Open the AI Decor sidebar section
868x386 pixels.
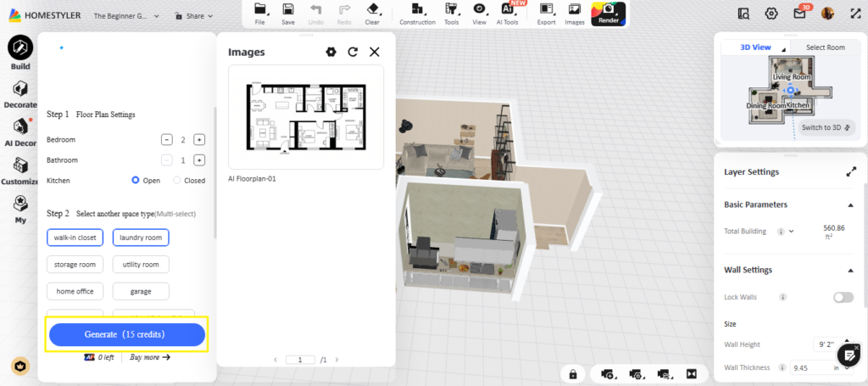20,131
